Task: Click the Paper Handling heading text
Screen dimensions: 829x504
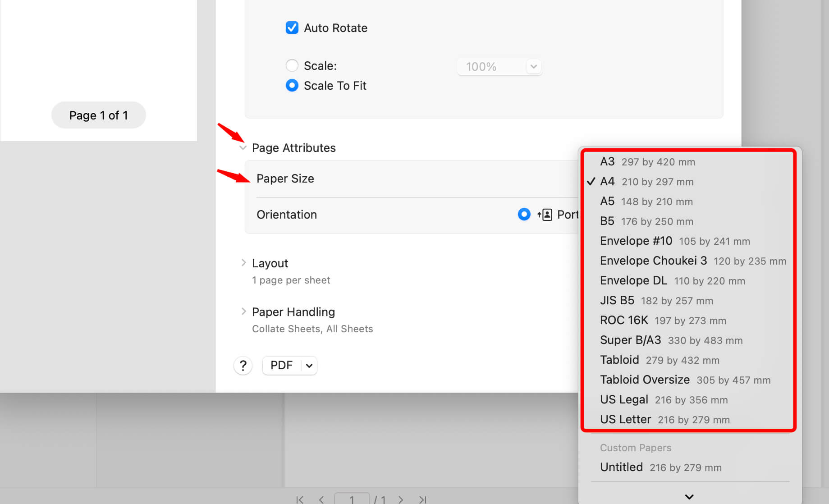Action: click(293, 312)
